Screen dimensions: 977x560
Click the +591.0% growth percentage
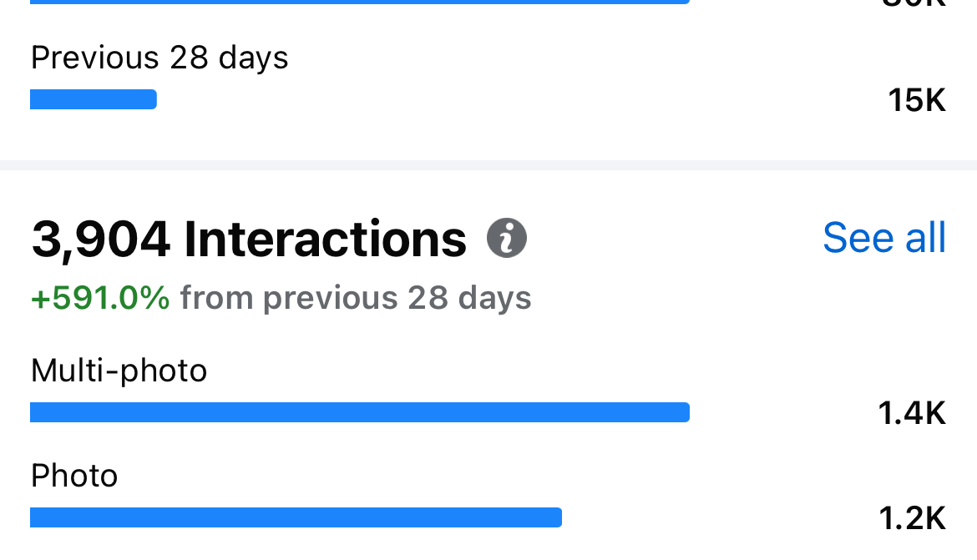point(100,298)
